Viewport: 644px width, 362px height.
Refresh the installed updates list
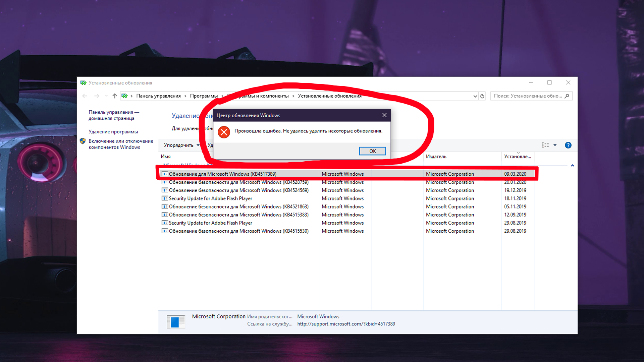pyautogui.click(x=482, y=96)
